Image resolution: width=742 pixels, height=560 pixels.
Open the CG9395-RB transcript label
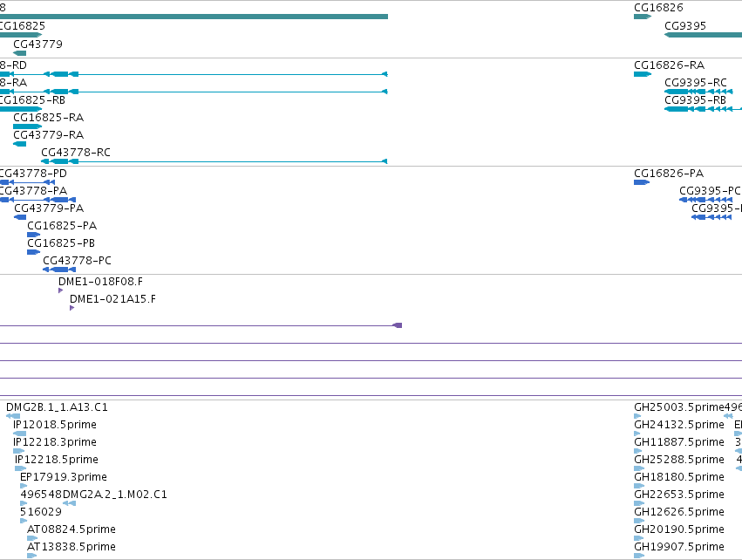tap(695, 100)
